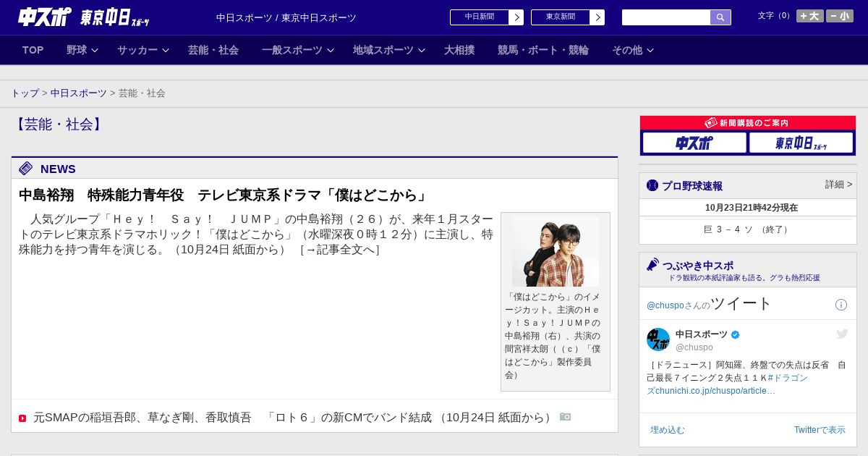Open headline 中島裕翔 特殊能力青年役 article
The height and width of the screenshot is (456, 868).
click(224, 195)
